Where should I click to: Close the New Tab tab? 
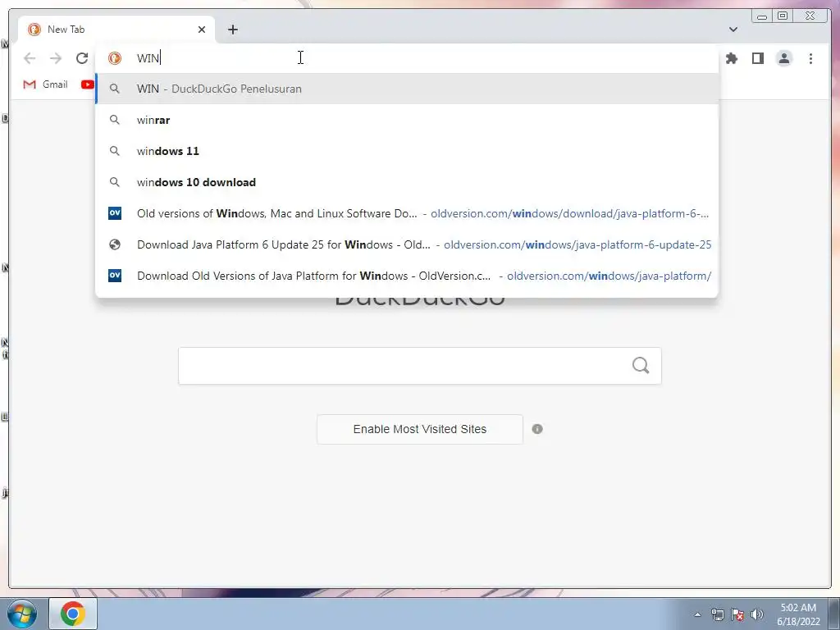202,30
